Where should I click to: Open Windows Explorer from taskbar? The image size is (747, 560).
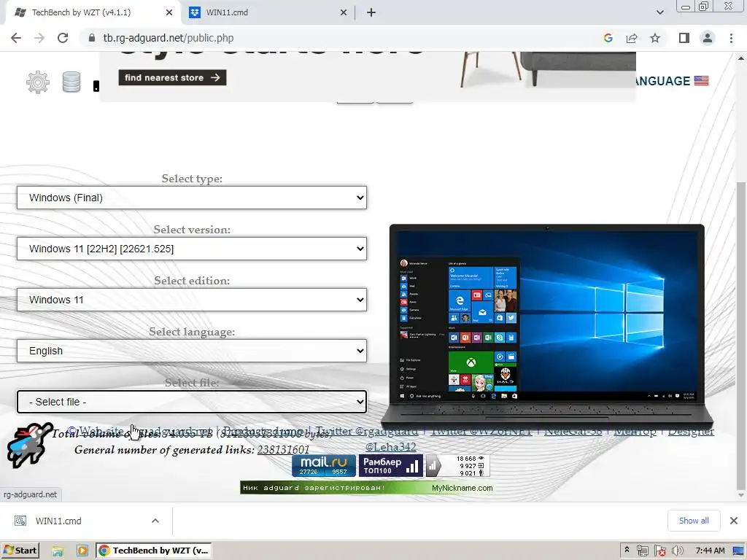coord(58,551)
